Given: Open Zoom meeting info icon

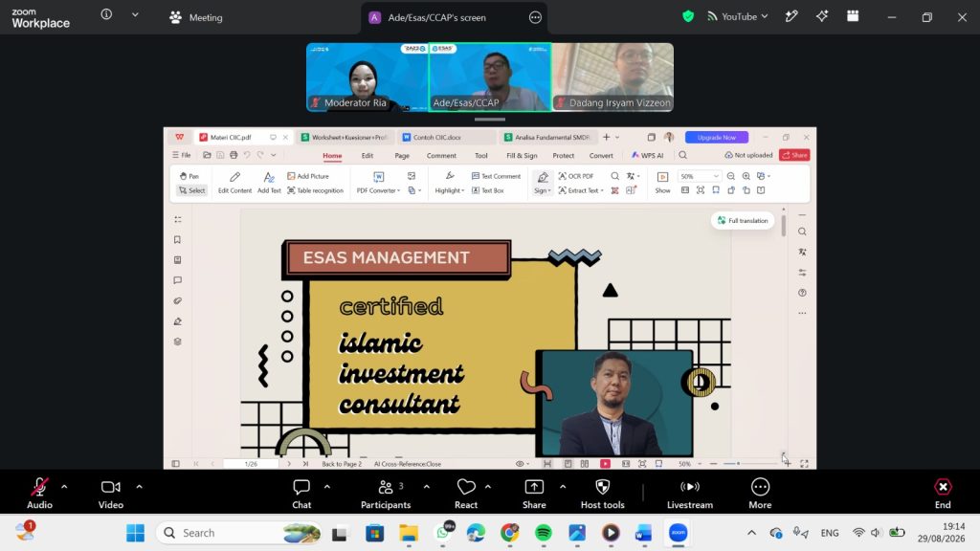Looking at the screenshot, I should 106,14.
